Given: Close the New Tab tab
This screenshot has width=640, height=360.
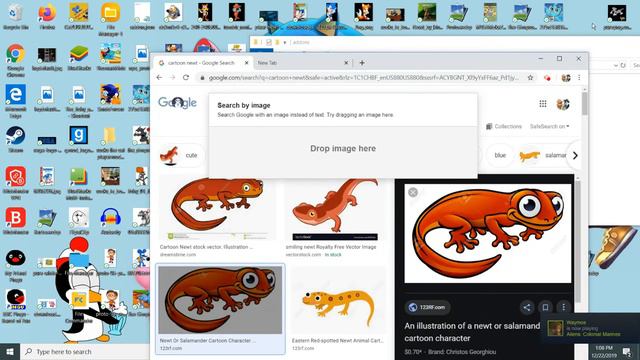Looking at the screenshot, I should pyautogui.click(x=346, y=63).
